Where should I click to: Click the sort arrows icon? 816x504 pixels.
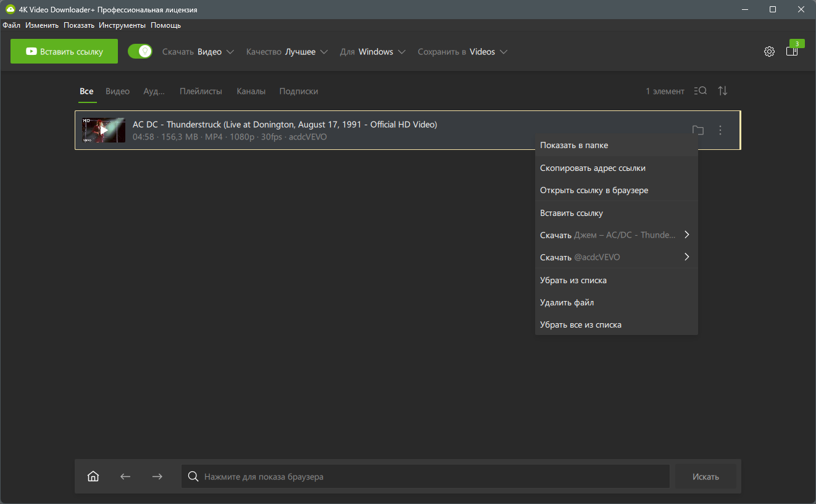pos(723,91)
